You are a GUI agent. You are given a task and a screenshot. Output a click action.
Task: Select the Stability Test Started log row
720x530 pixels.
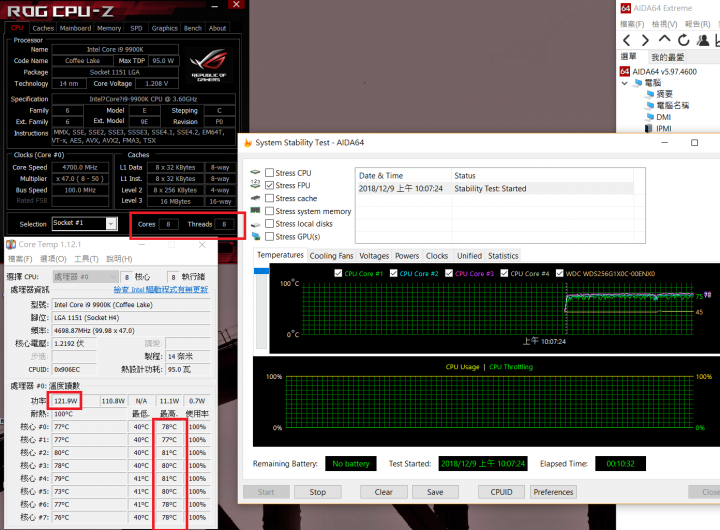495,188
